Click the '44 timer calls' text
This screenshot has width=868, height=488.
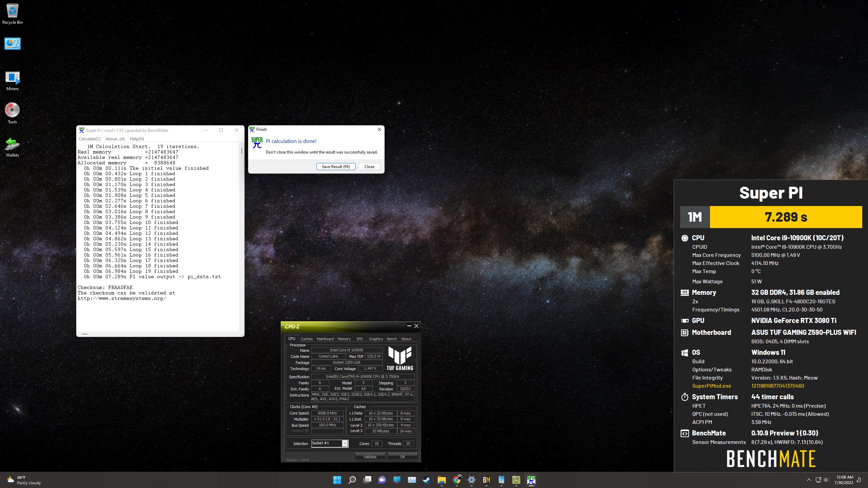click(772, 397)
